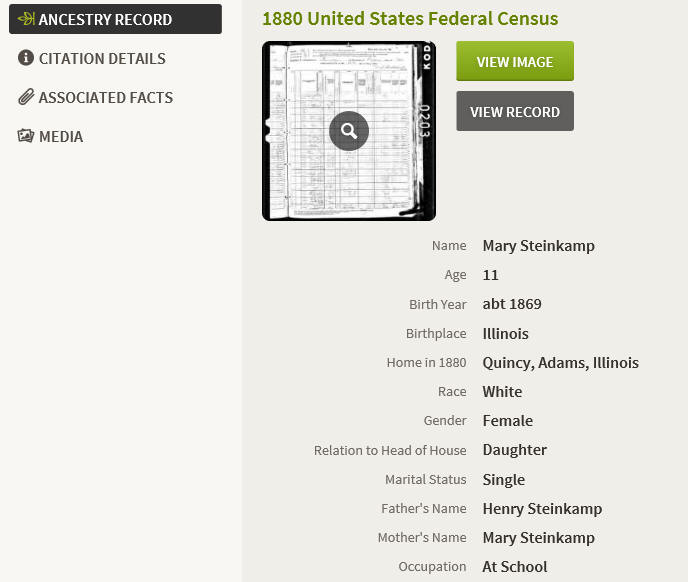Click the magnifier icon on census image

(349, 131)
